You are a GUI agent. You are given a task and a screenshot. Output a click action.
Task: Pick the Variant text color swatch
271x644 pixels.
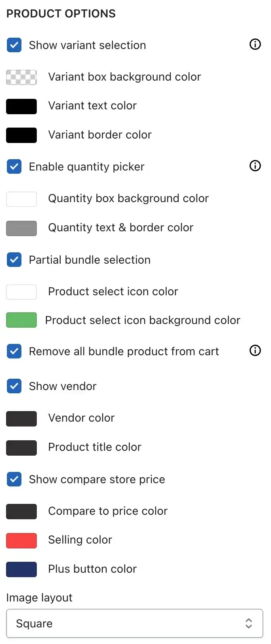(x=21, y=106)
